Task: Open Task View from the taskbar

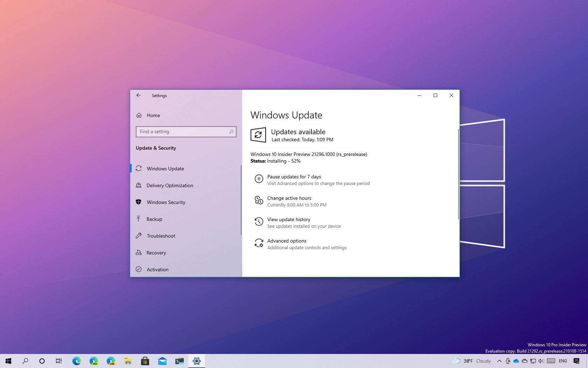Action: coord(58,361)
